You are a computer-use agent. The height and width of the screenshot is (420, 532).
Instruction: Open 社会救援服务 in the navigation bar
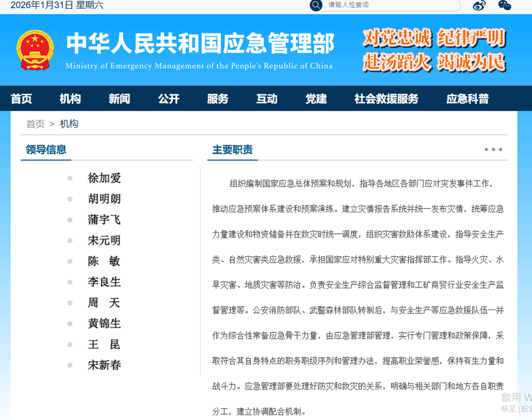coord(386,99)
